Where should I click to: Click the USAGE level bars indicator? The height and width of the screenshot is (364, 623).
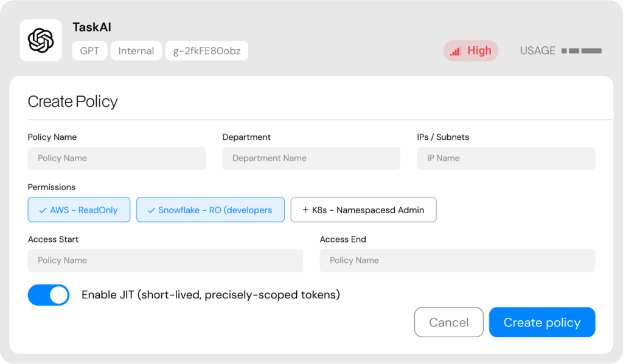[581, 51]
